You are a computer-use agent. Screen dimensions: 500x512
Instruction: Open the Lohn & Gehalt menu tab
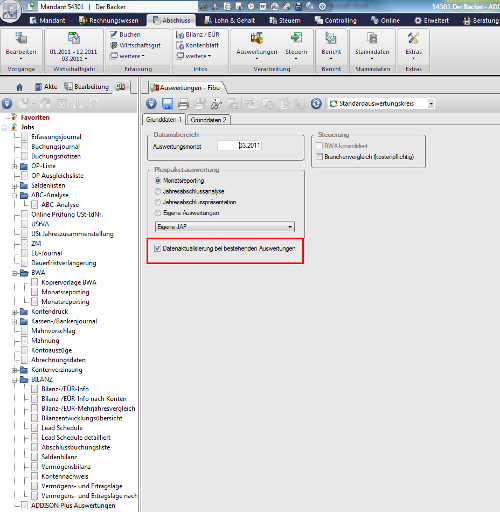coord(230,20)
